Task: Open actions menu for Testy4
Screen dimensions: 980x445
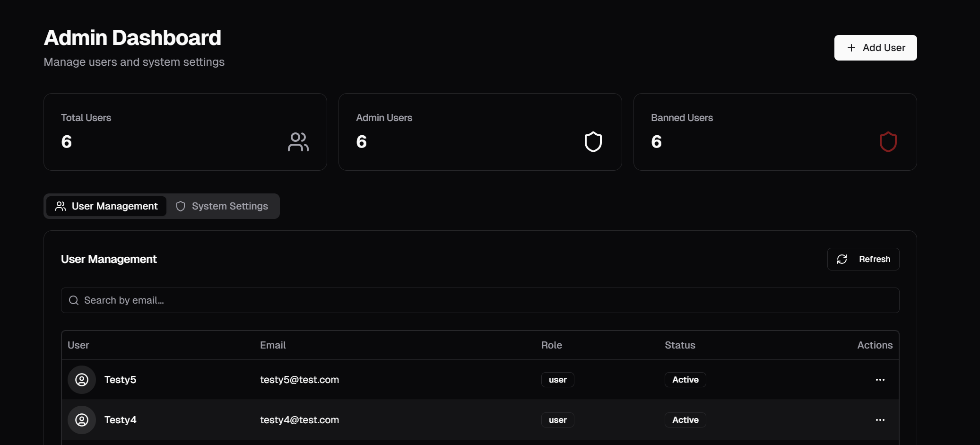Action: (880, 420)
